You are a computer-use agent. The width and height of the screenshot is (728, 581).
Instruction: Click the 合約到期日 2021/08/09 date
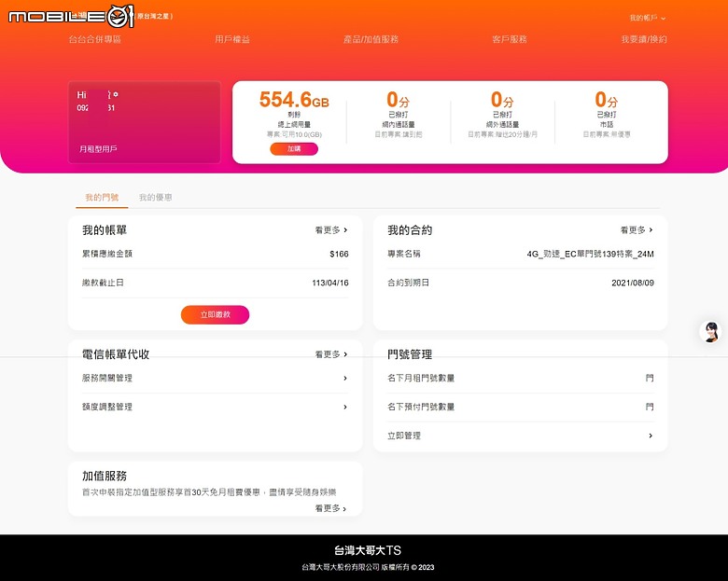(x=633, y=284)
